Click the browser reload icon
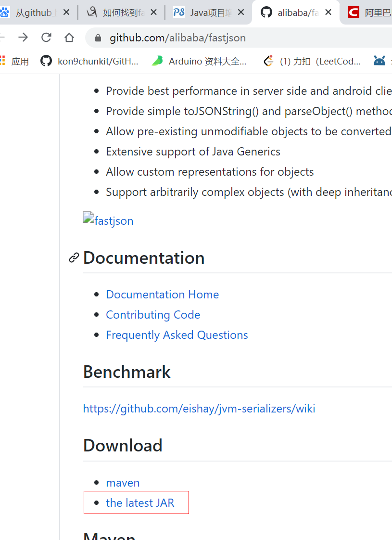 click(x=46, y=38)
